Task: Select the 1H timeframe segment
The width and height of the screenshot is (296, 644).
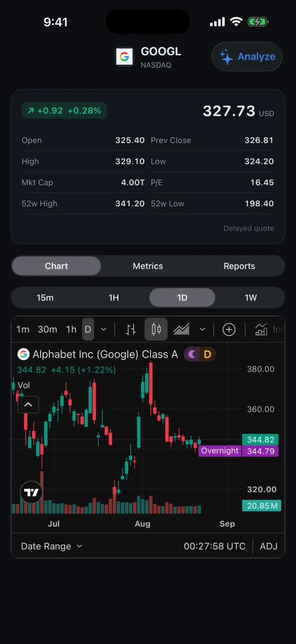Action: point(114,298)
